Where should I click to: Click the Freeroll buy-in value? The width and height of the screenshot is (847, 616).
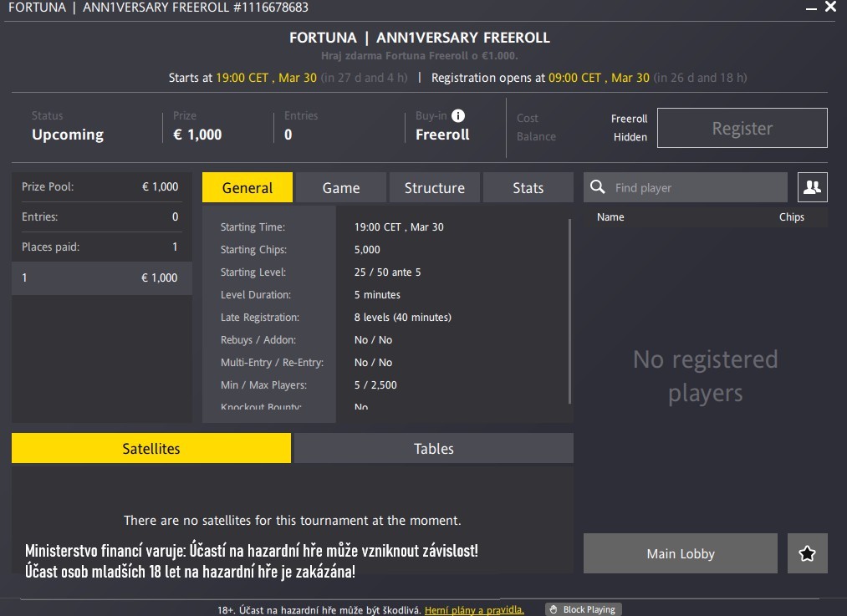[x=442, y=135]
